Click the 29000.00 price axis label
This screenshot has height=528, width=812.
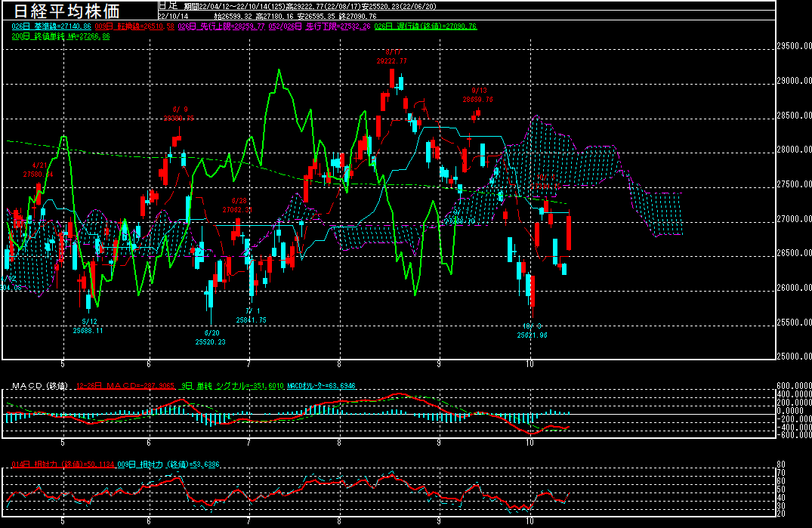point(794,81)
